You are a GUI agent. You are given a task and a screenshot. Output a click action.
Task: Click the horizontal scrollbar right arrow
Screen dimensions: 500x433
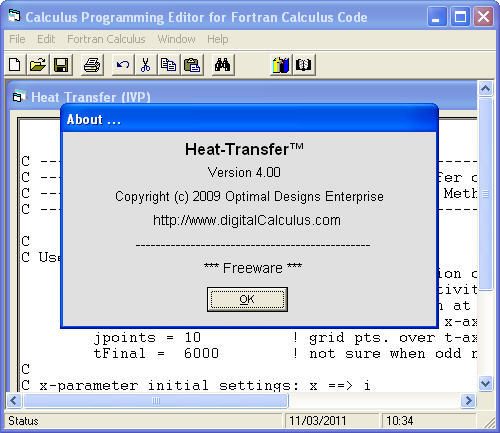coord(469,400)
